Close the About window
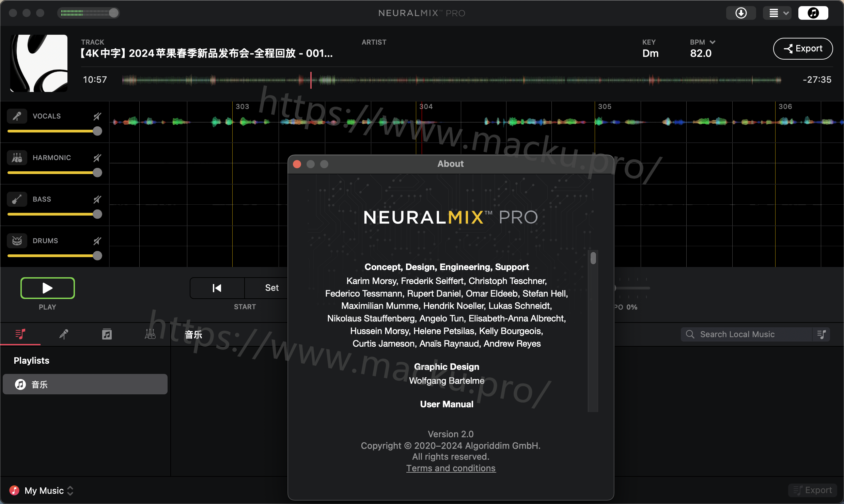 point(297,164)
